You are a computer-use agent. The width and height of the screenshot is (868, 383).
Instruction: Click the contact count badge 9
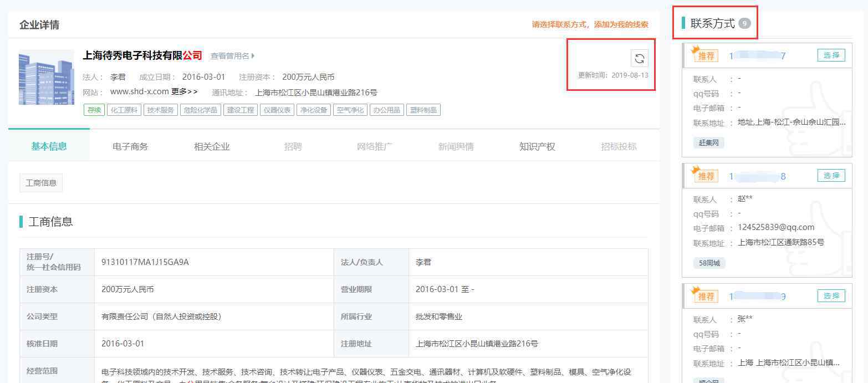click(744, 23)
